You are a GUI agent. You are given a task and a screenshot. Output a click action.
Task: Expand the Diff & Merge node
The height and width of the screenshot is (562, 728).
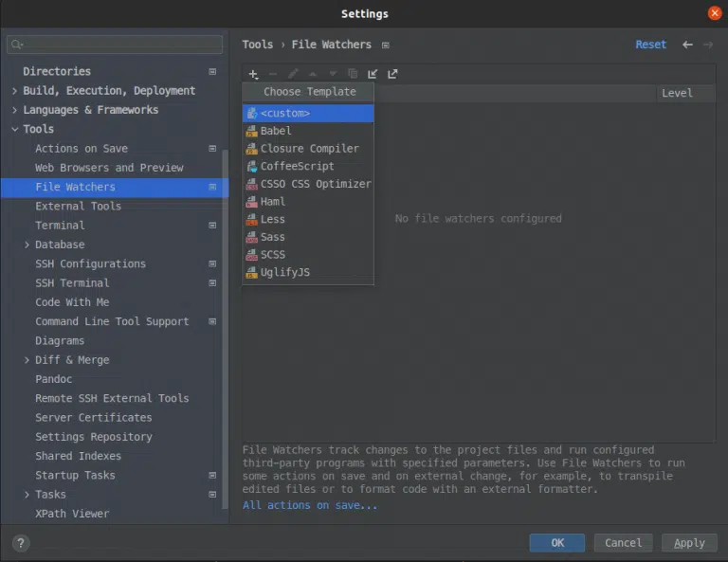27,360
